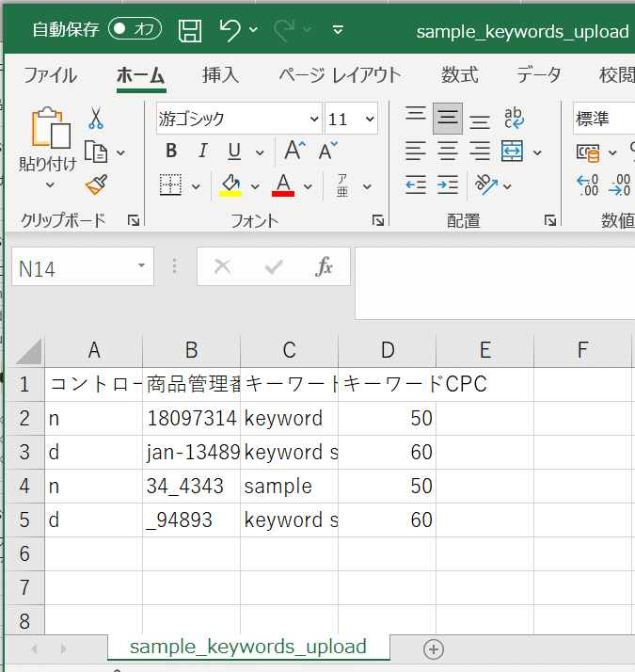
Task: Open the フォント dialog launcher
Action: click(378, 220)
